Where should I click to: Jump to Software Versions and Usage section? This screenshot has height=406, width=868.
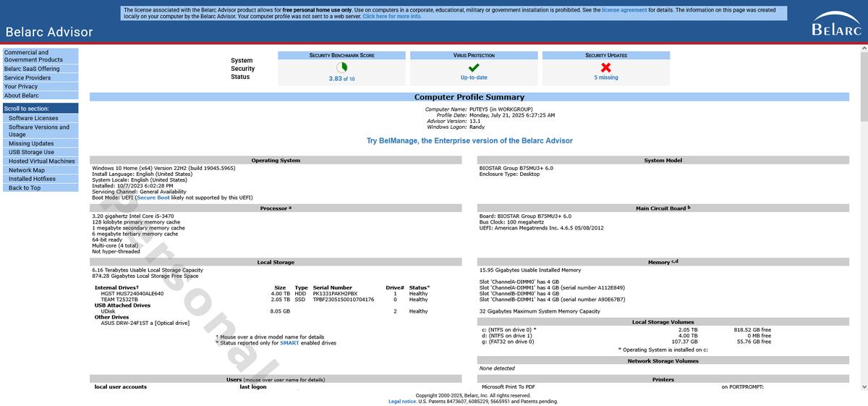pyautogui.click(x=41, y=130)
